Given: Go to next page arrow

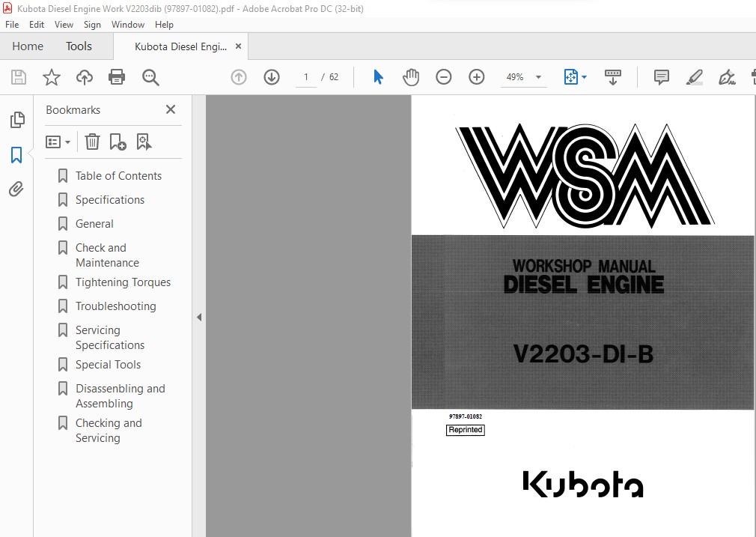Looking at the screenshot, I should (272, 77).
